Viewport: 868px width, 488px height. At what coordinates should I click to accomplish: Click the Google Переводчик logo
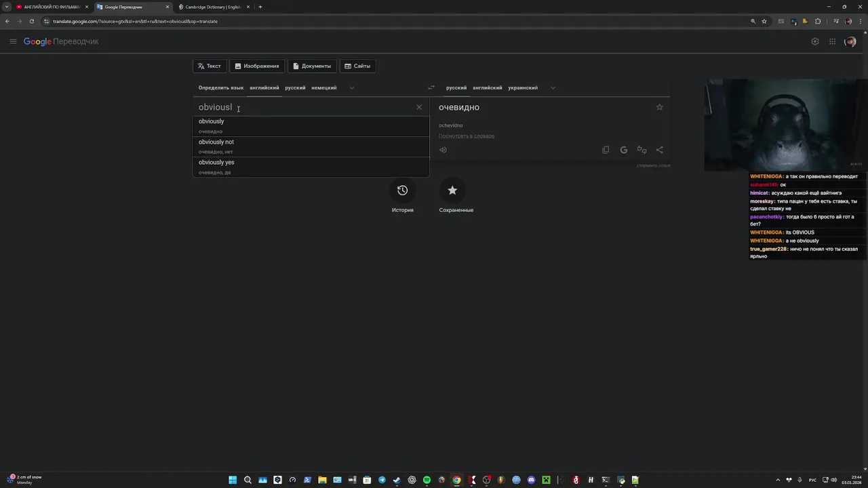[61, 41]
